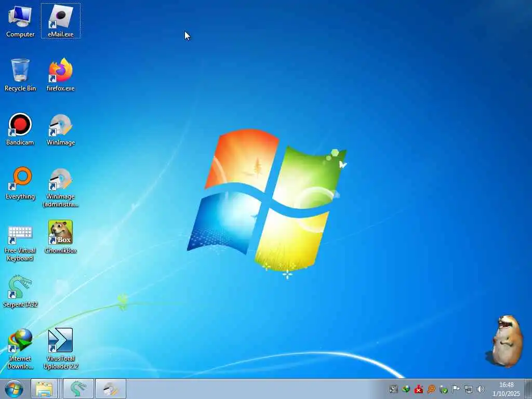Click the WinImage desktop shortcut

tap(61, 129)
